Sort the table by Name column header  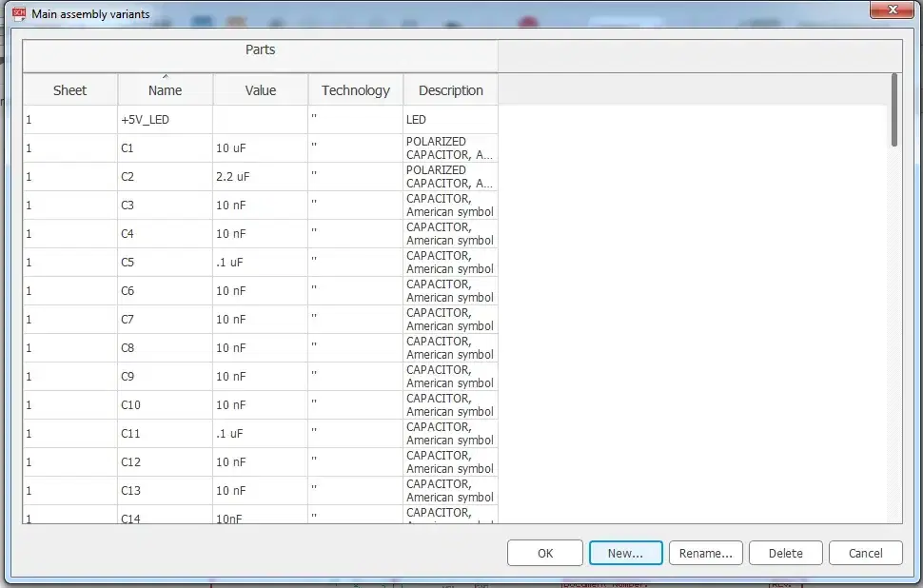point(165,90)
